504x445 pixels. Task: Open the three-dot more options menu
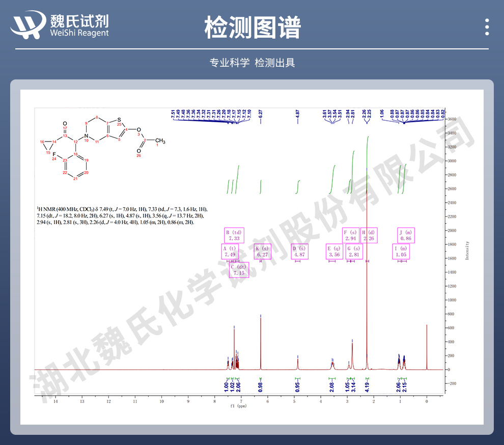coord(487,27)
